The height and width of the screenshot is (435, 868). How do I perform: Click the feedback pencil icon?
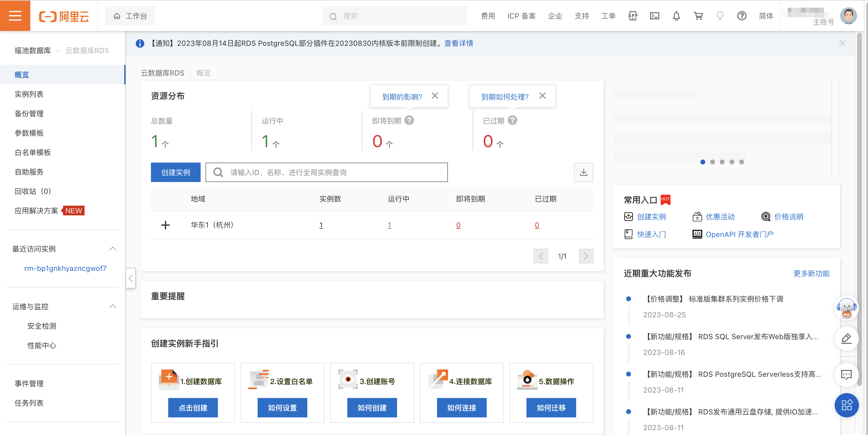click(846, 339)
